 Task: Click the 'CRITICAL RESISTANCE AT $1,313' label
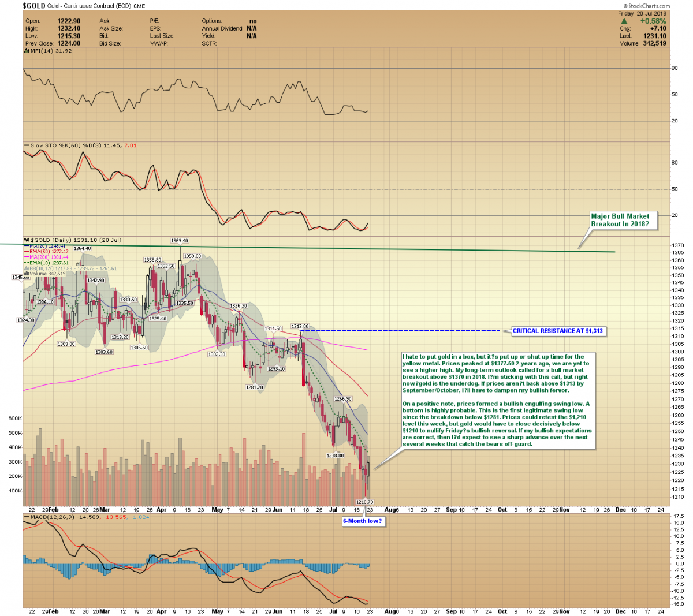coord(557,331)
